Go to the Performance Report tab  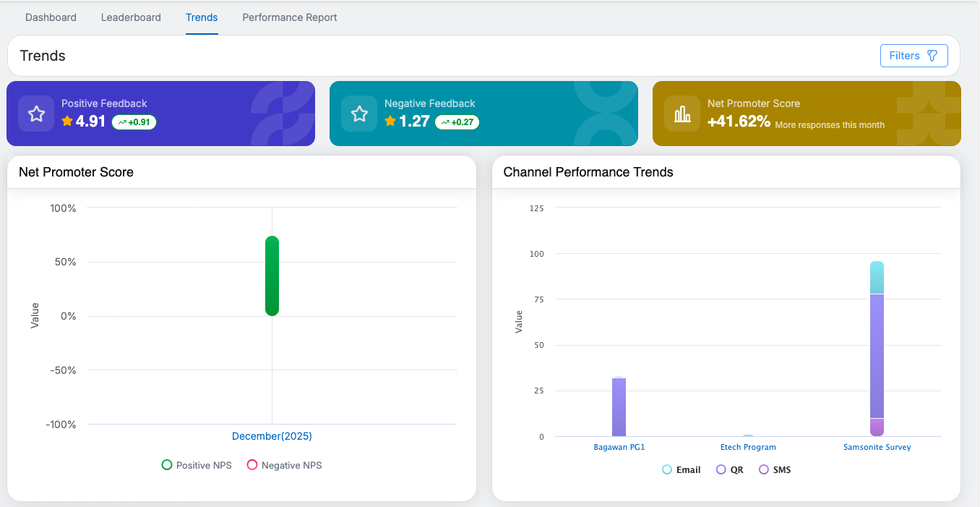click(x=290, y=17)
